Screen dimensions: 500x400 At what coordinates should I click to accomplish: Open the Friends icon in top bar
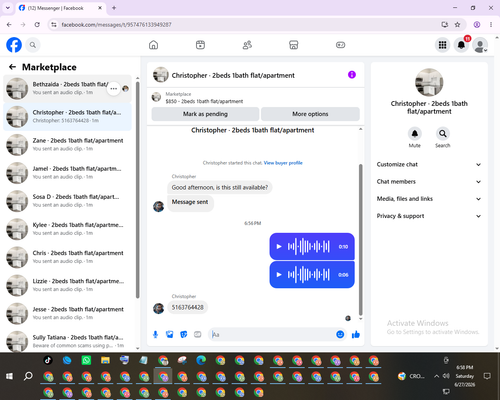pos(247,45)
